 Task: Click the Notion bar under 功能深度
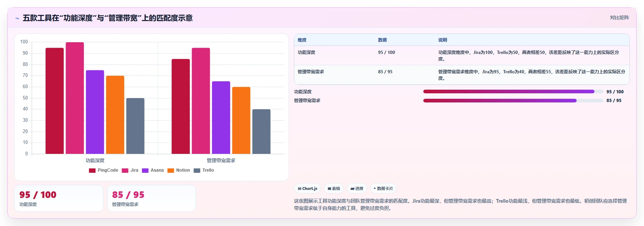(115, 115)
